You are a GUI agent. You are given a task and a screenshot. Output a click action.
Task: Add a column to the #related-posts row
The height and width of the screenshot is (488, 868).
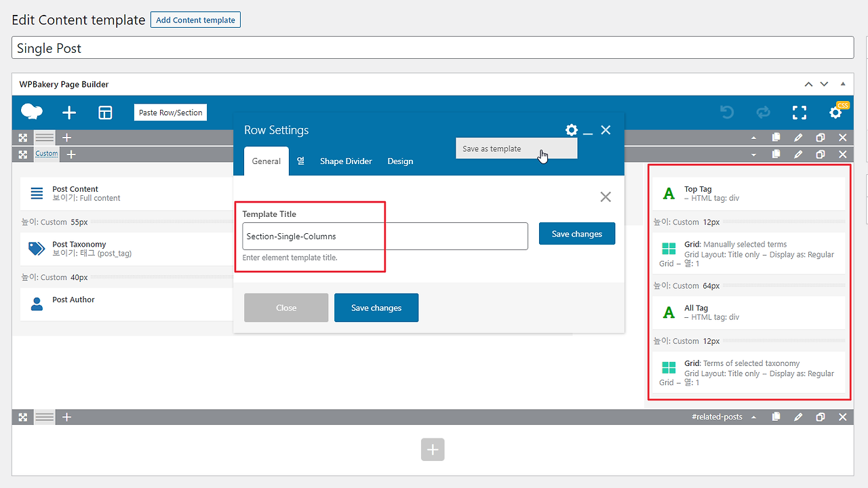click(66, 417)
